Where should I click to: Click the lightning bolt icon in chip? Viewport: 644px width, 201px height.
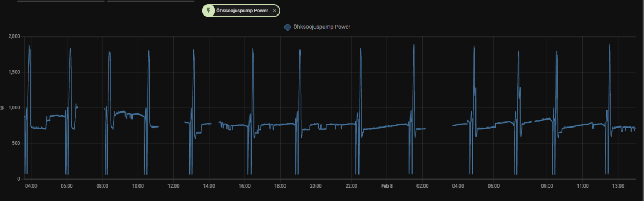coord(209,10)
